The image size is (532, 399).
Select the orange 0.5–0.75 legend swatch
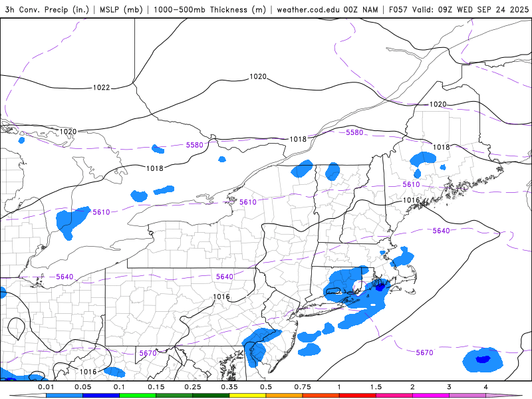tap(284, 396)
